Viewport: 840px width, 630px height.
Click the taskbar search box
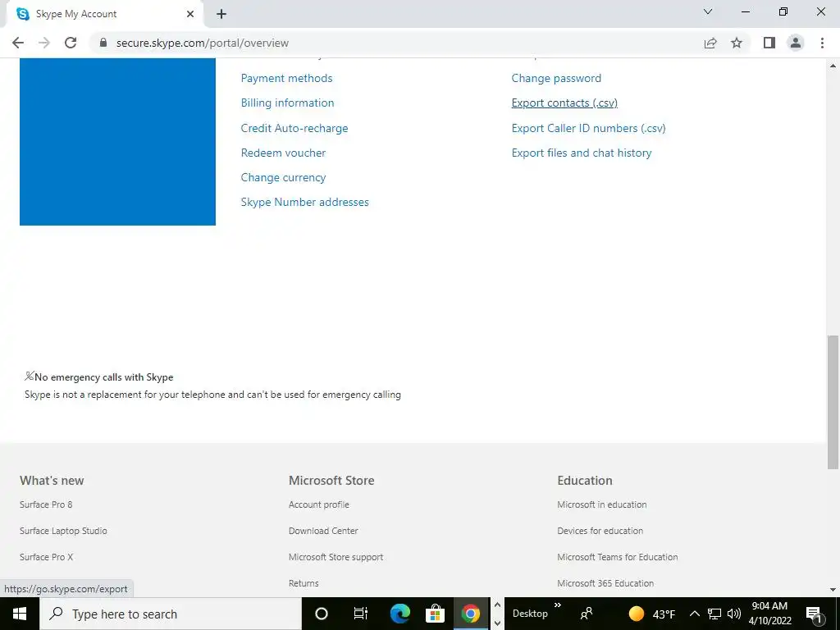[171, 614]
